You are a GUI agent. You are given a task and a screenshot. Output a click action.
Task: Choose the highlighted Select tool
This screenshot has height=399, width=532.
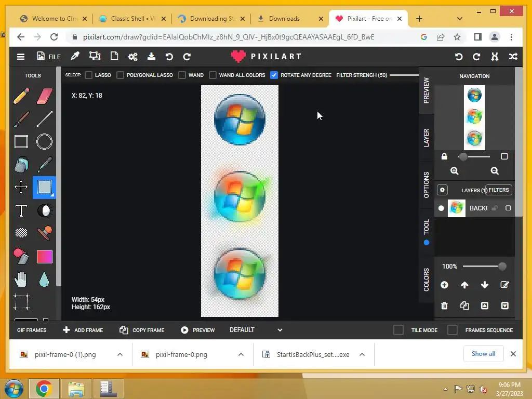coord(45,187)
